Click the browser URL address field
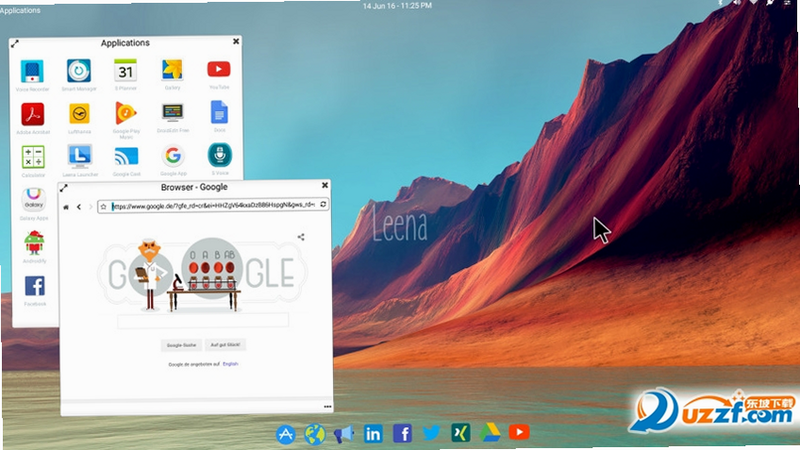 pos(213,206)
